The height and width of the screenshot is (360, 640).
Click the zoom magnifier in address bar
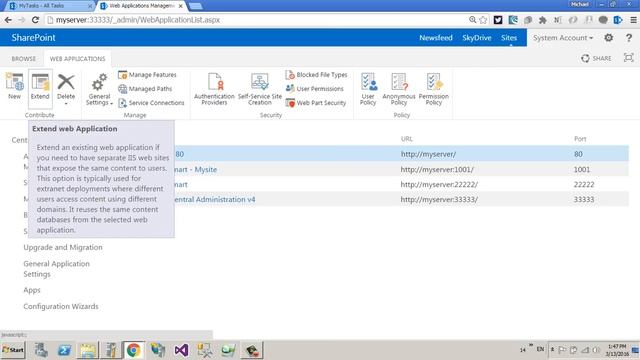(x=473, y=20)
